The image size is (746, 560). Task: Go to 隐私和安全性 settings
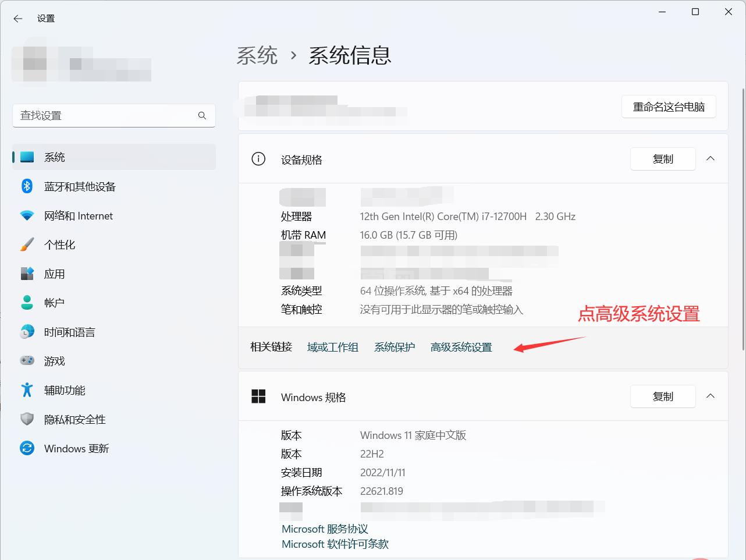114,419
